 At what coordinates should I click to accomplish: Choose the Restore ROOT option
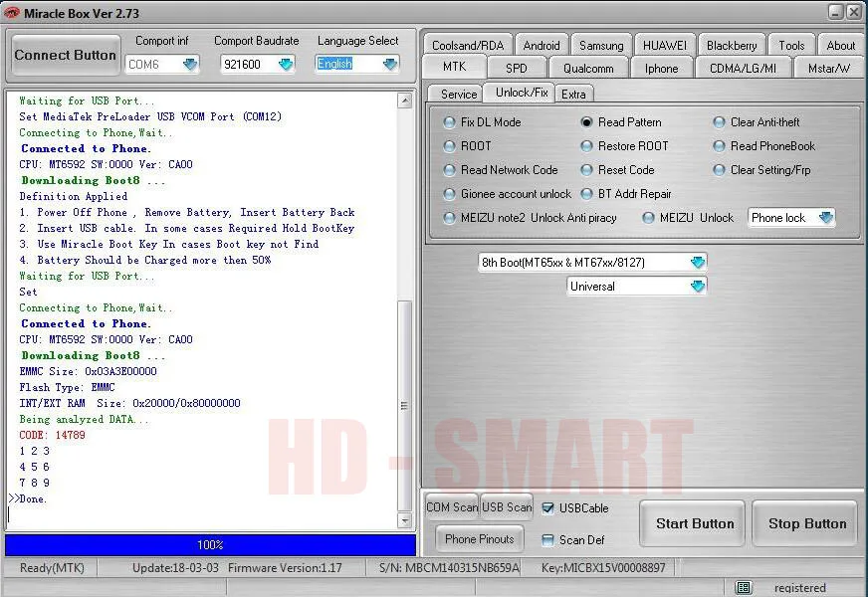point(586,146)
